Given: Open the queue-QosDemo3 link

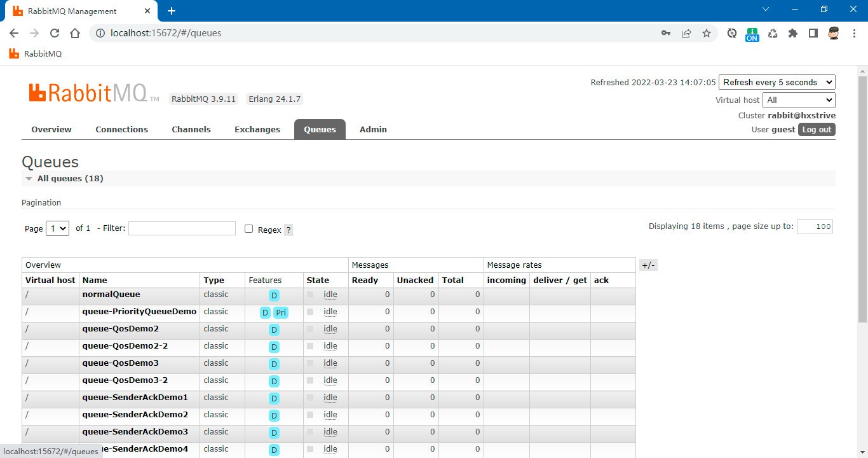Looking at the screenshot, I should [x=120, y=363].
